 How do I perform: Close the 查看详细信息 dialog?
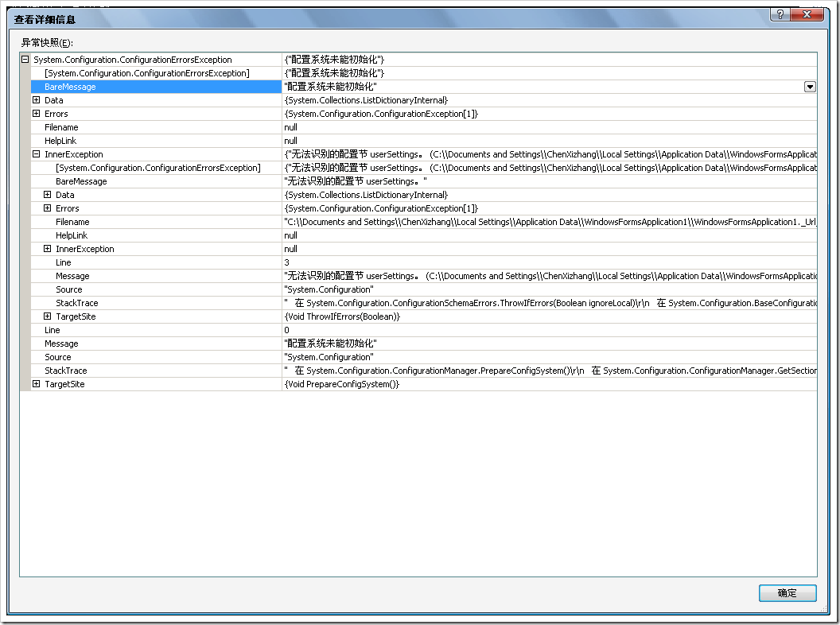807,14
